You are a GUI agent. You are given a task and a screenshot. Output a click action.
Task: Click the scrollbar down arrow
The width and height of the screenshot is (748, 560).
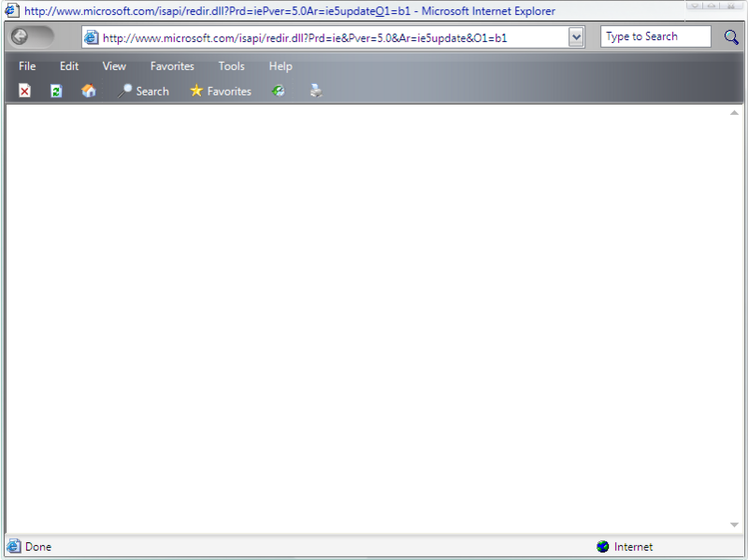[x=734, y=524]
